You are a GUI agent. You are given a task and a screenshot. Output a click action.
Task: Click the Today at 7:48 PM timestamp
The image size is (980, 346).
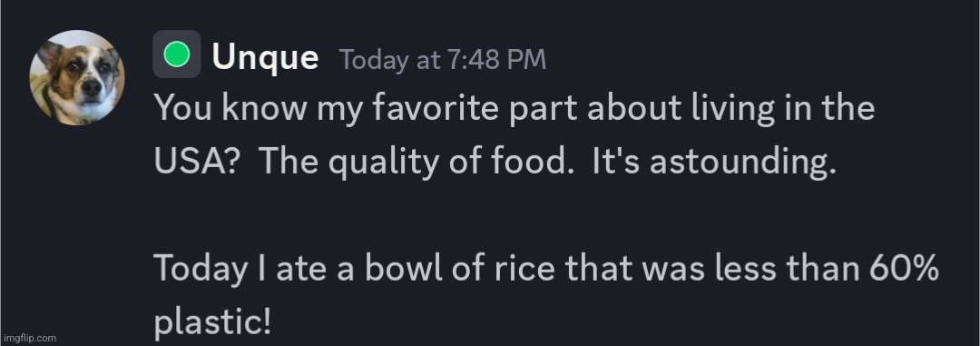coord(443,60)
